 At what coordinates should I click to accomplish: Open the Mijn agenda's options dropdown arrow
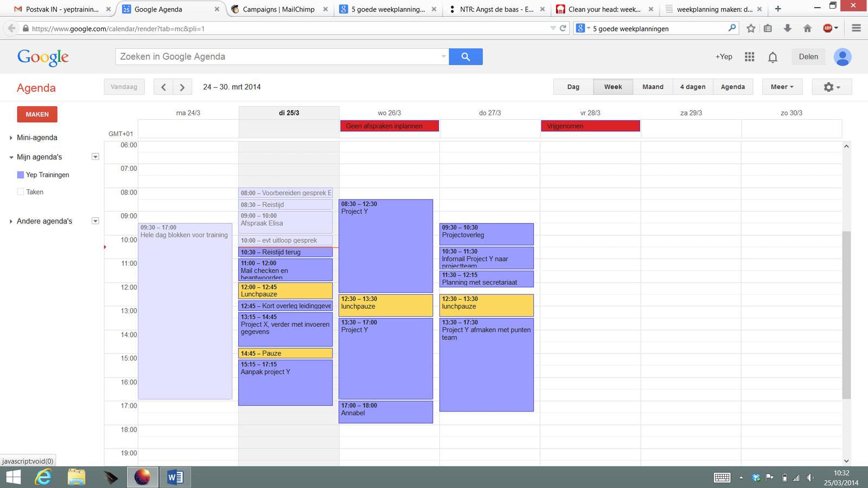coord(95,157)
